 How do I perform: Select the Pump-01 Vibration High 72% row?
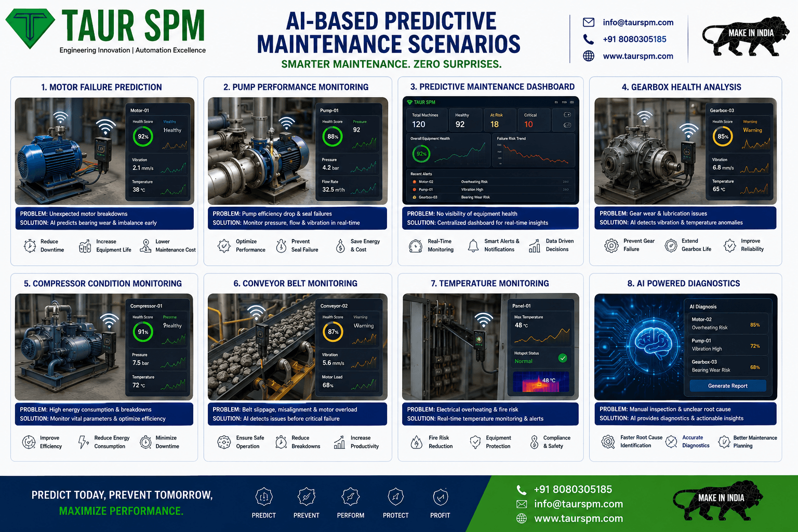tap(728, 345)
